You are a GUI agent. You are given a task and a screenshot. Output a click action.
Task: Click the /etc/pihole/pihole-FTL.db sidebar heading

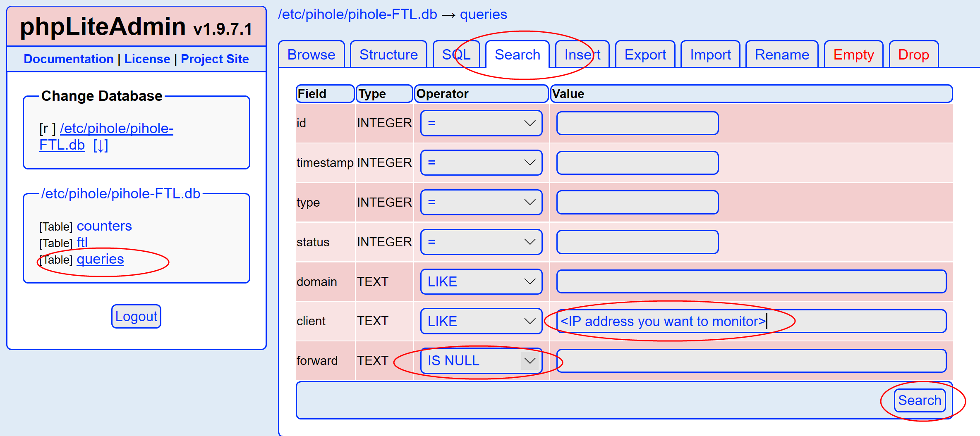tap(120, 193)
